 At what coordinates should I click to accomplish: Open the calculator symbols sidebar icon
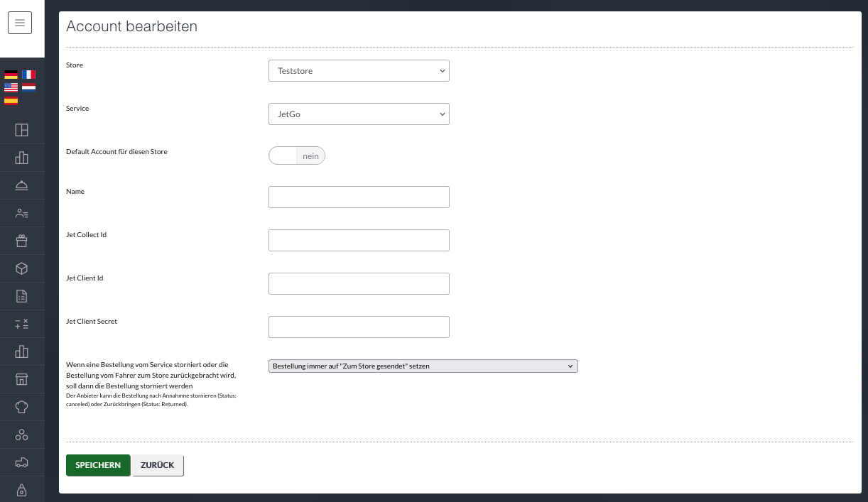(x=21, y=324)
